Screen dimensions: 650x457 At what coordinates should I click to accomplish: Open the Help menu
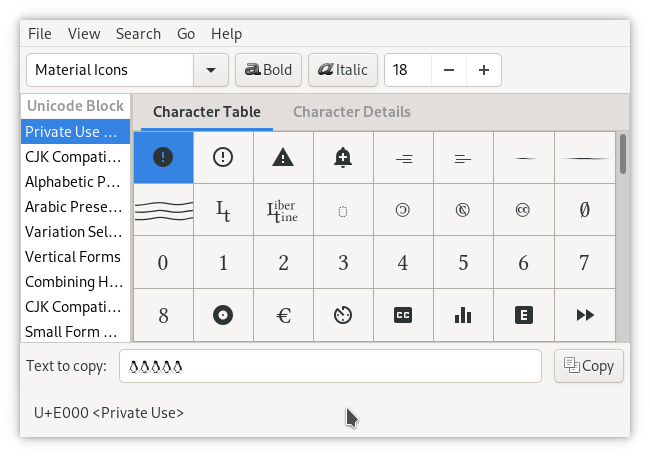coord(226,34)
